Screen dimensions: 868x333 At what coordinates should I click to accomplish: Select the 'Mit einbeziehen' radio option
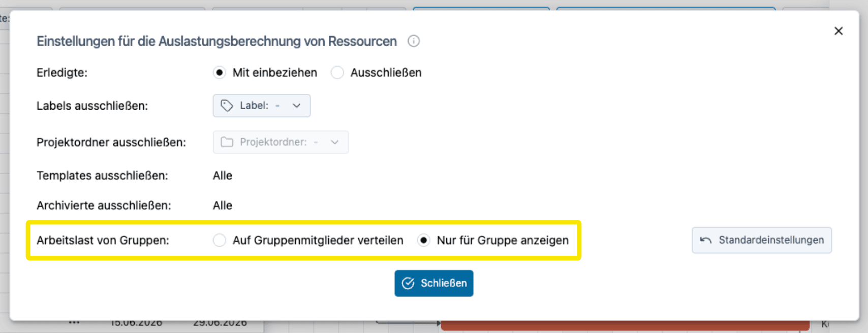click(x=219, y=73)
